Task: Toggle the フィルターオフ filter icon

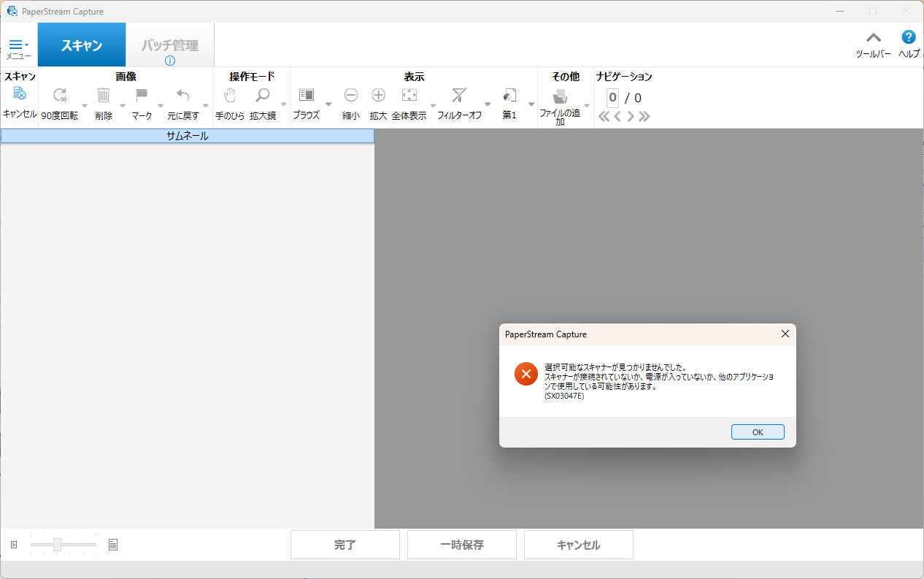Action: (459, 96)
